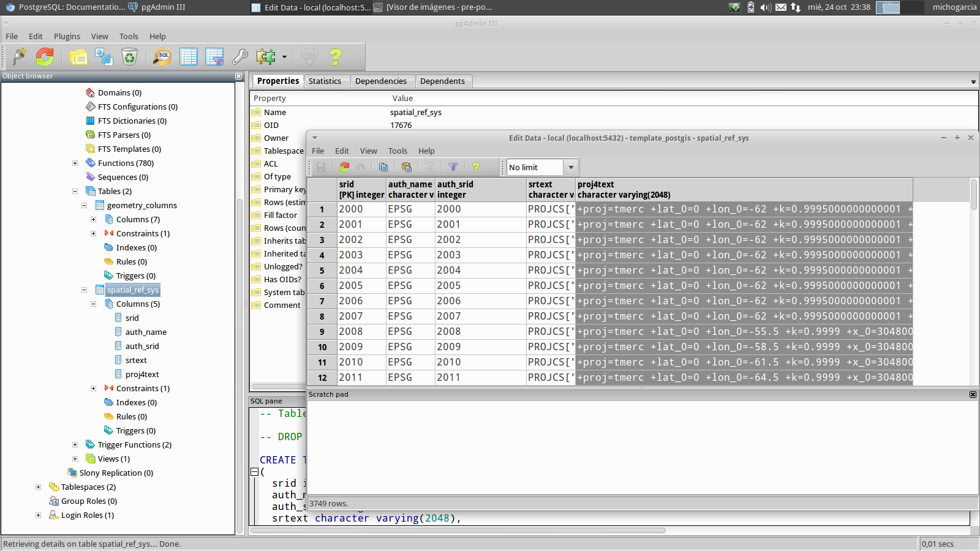Close the Scratch pad pane
Viewport: 980px width, 551px height.
click(973, 395)
